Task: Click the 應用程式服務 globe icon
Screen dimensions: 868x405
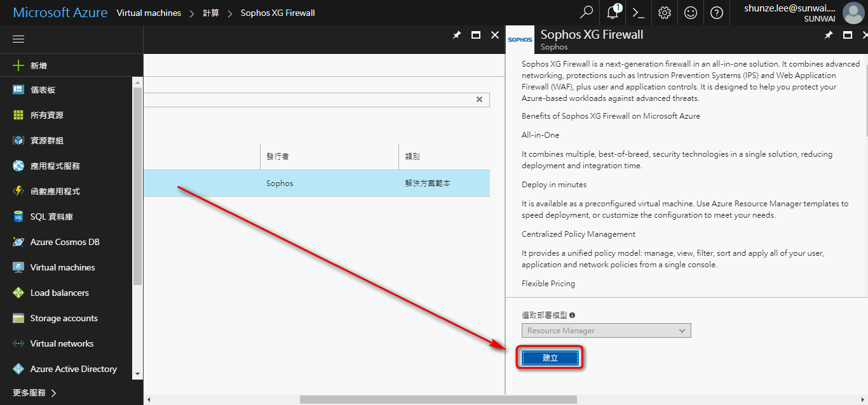Action: point(18,166)
